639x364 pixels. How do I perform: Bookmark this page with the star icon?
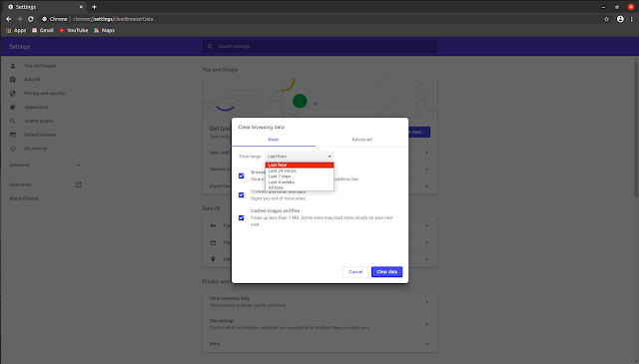coord(606,19)
